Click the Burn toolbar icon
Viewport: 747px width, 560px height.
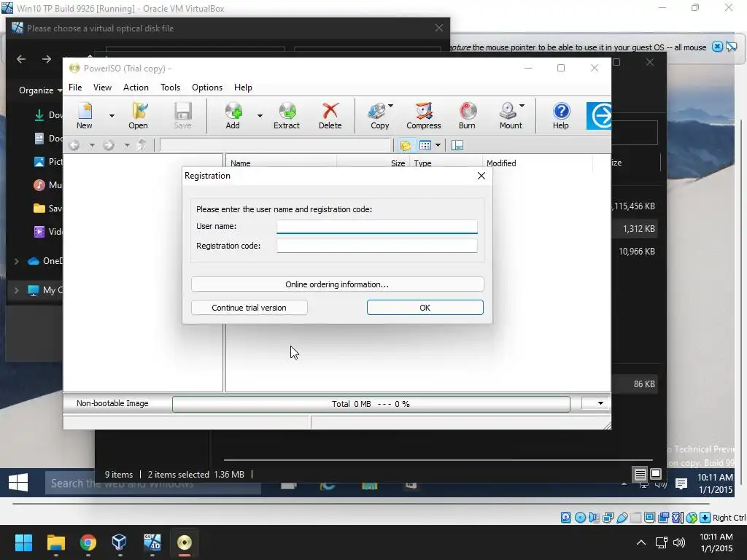coord(468,116)
